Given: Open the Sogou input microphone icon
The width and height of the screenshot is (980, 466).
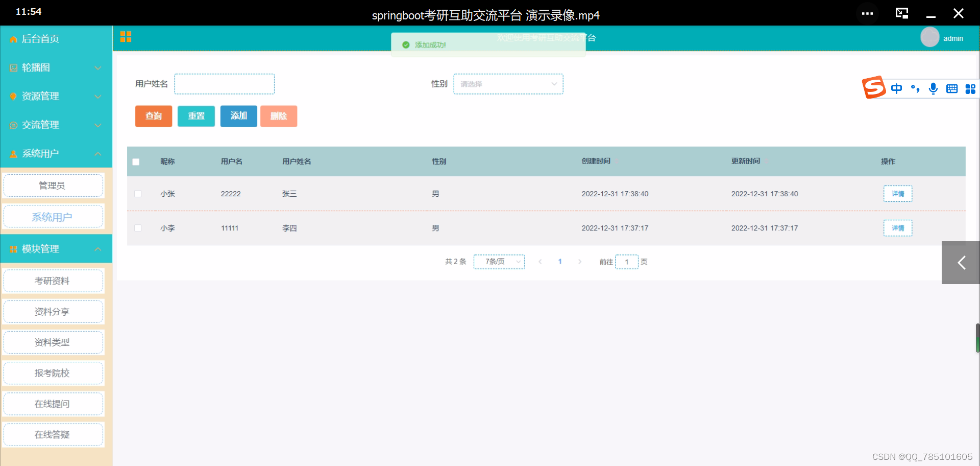Looking at the screenshot, I should pos(934,88).
